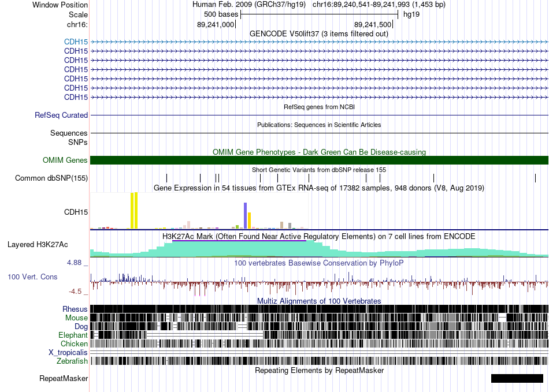
Task: Click the Scale label
Action: [x=78, y=14]
